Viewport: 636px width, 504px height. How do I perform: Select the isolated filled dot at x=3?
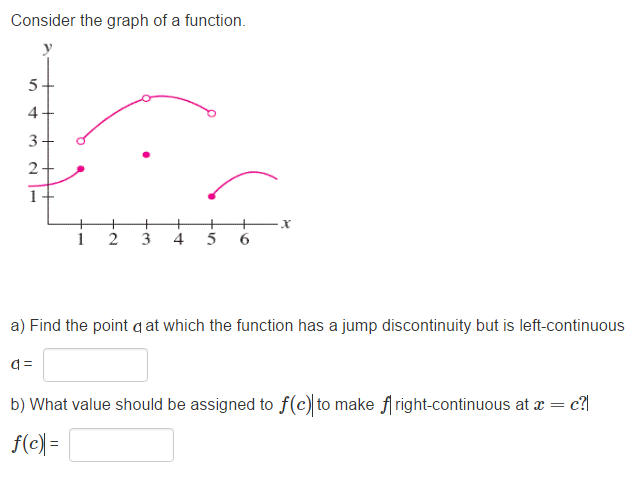click(146, 155)
